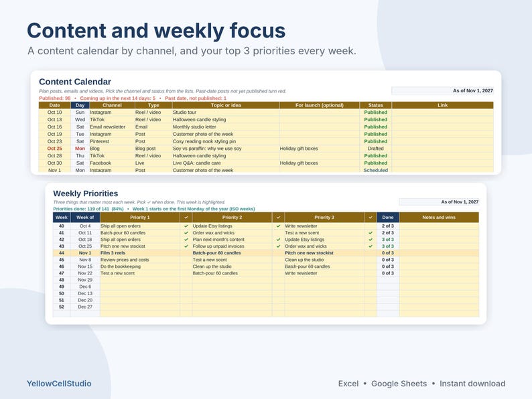
Task: Click the Weekly Priorities As of Nov 1, 2027 cell
Action: coord(439,202)
